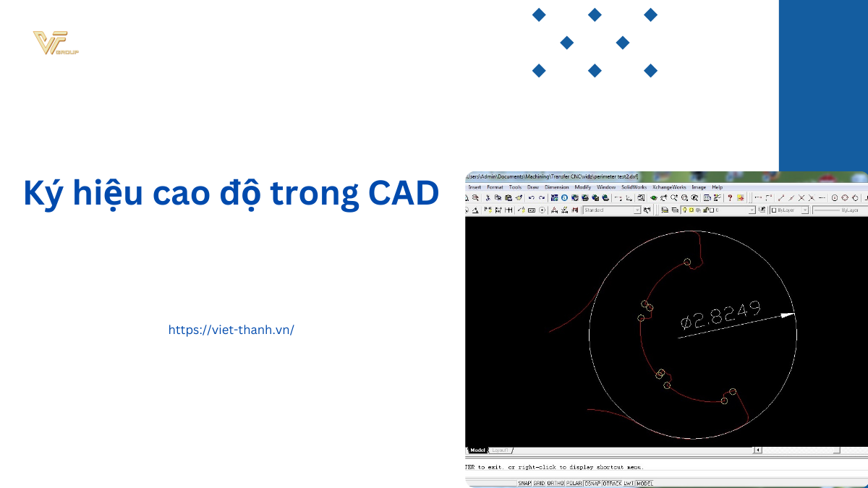The width and height of the screenshot is (868, 488).
Task: Switch to the Layout1 tab
Action: click(x=501, y=450)
